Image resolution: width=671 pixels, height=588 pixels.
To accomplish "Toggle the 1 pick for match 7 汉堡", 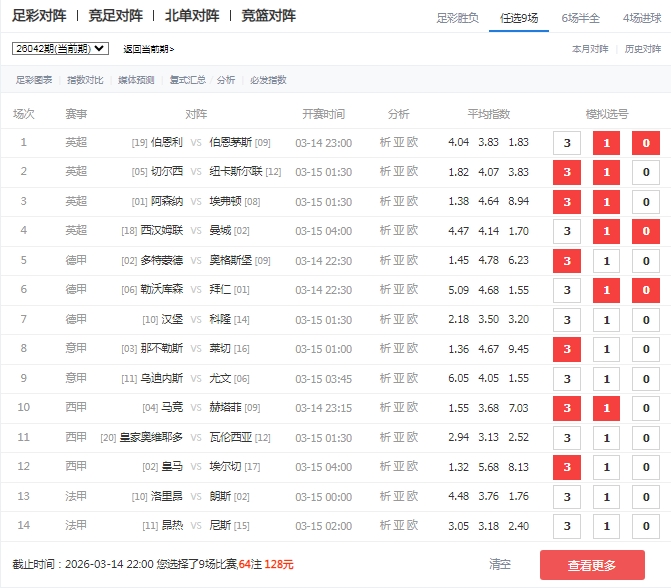I will point(606,320).
